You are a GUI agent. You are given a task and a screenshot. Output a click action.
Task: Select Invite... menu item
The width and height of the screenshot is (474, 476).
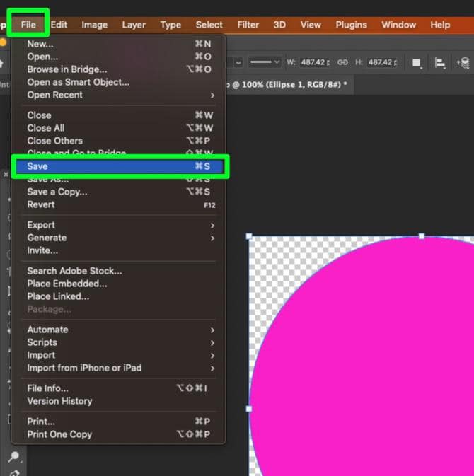(120, 250)
